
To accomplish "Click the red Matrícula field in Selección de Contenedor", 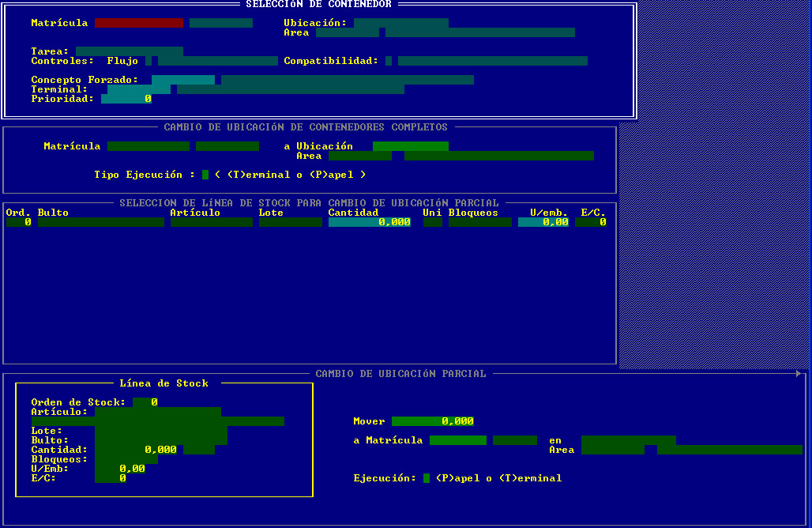I will tap(138, 23).
